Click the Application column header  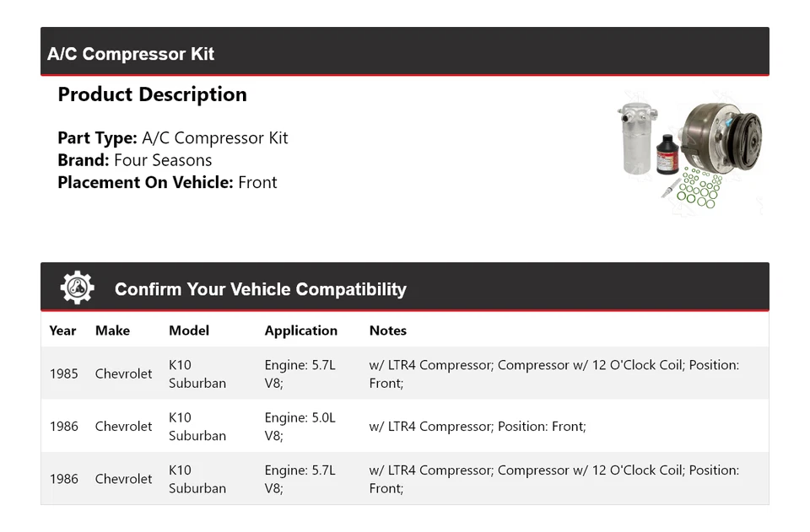point(300,330)
